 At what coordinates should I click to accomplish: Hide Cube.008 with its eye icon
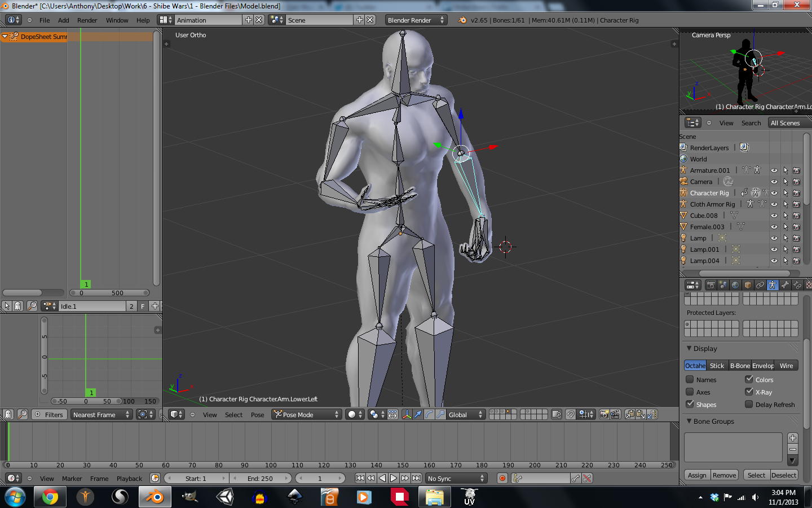pyautogui.click(x=774, y=216)
